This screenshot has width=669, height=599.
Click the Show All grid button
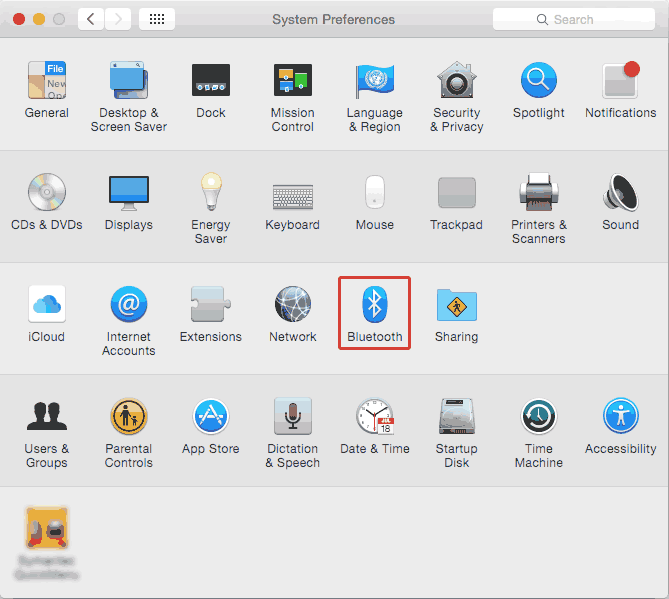(x=157, y=19)
